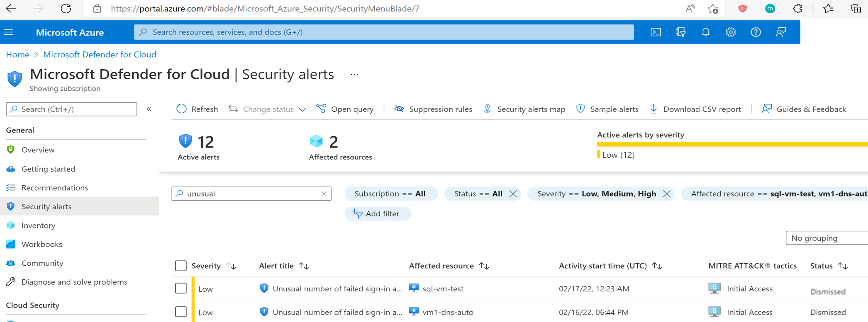Sort alerts by Alert title column

pos(284,266)
